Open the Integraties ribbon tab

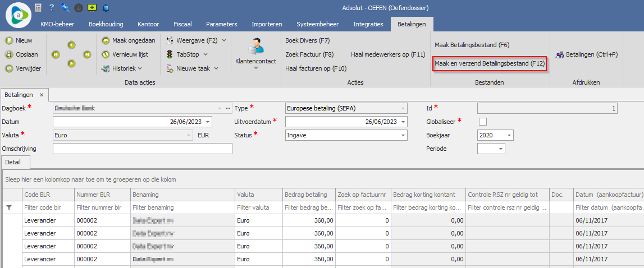point(368,24)
